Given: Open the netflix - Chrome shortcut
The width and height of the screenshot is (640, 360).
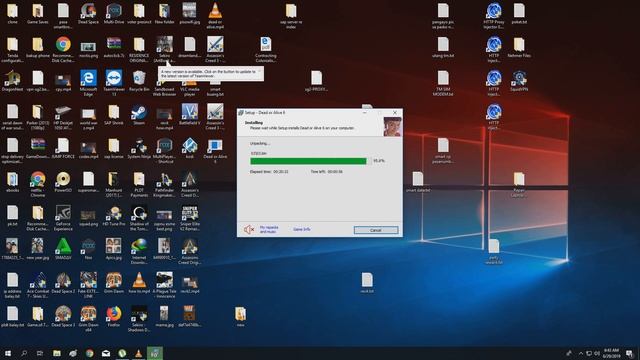Looking at the screenshot, I should pos(38,184).
